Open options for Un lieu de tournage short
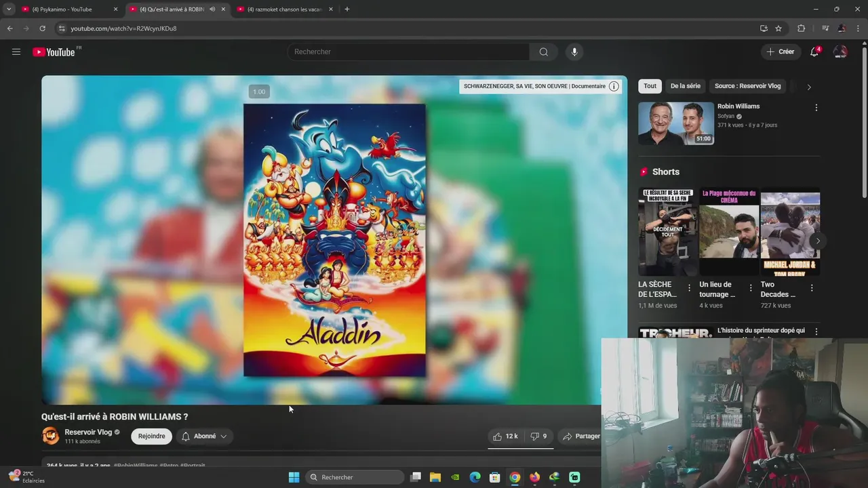 (x=750, y=288)
